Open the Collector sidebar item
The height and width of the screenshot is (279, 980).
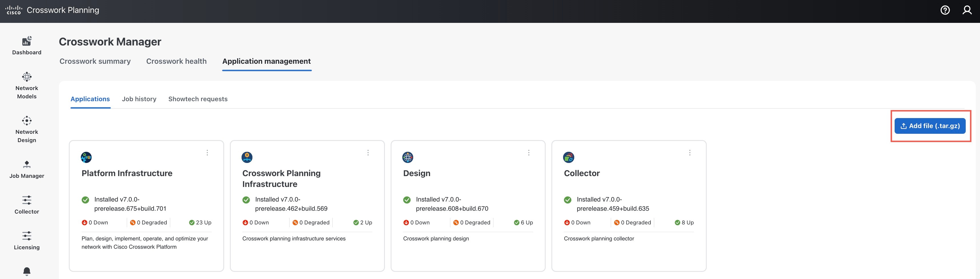coord(27,205)
